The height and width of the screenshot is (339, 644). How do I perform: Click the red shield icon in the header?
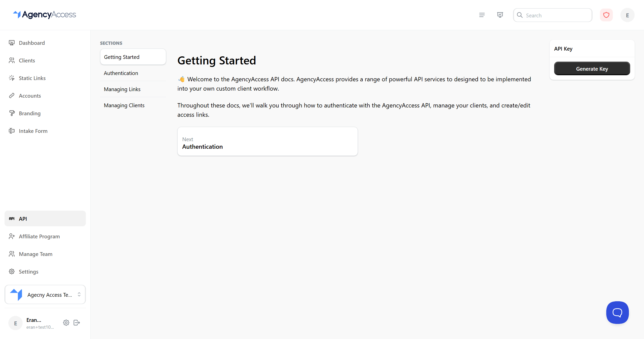pos(606,15)
